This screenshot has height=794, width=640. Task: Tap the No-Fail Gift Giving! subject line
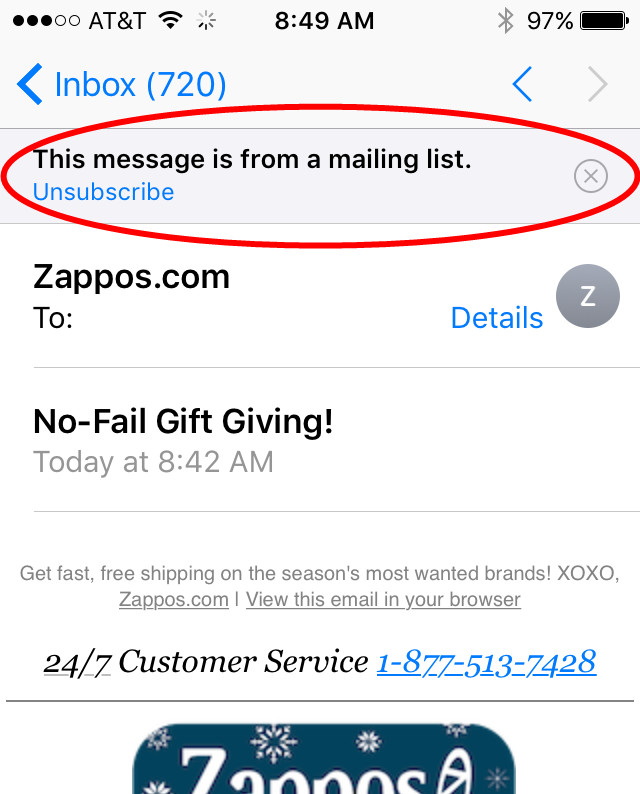[183, 421]
